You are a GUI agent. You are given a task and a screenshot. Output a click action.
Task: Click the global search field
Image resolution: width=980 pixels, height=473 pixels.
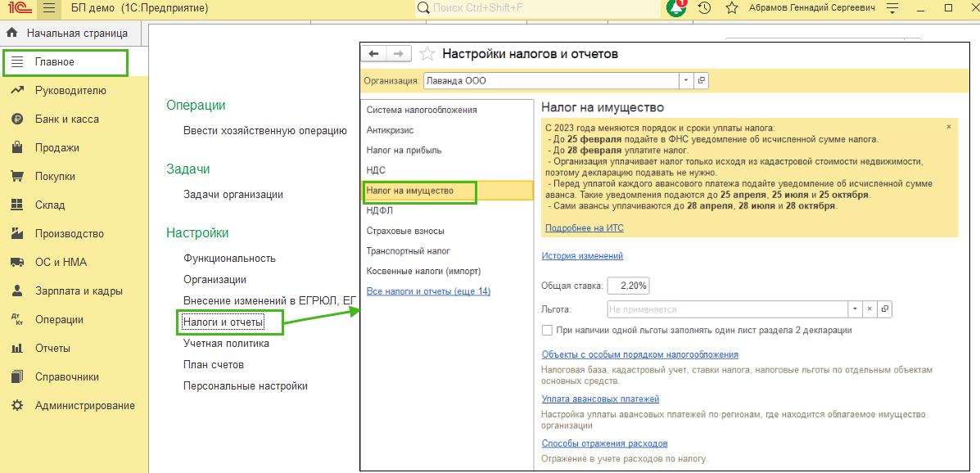click(x=538, y=8)
